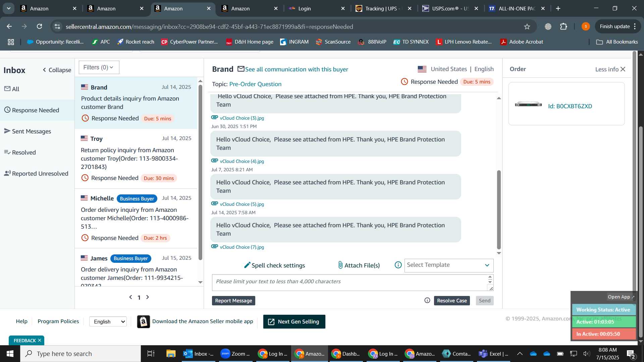The image size is (644, 362).
Task: Switch to the Tracking | UPS tab
Action: (383, 8)
